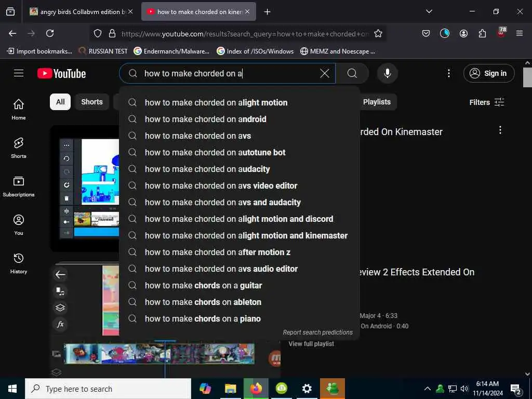This screenshot has width=532, height=399.
Task: Open the YouTube hamburger guide menu
Action: pos(19,73)
